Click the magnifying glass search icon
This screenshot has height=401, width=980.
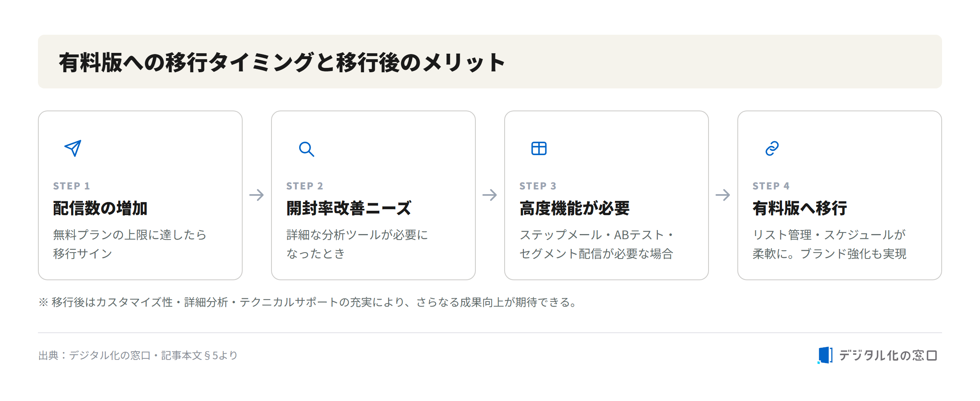[x=306, y=149]
